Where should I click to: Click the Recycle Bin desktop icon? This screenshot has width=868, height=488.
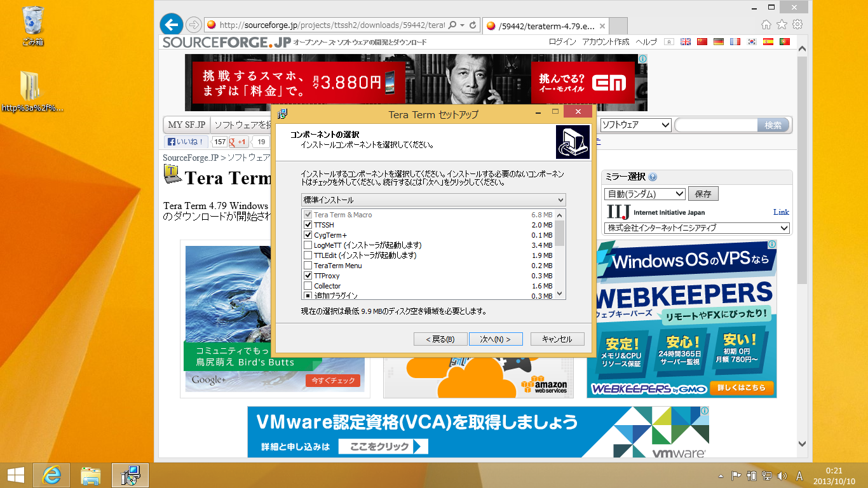tap(32, 26)
